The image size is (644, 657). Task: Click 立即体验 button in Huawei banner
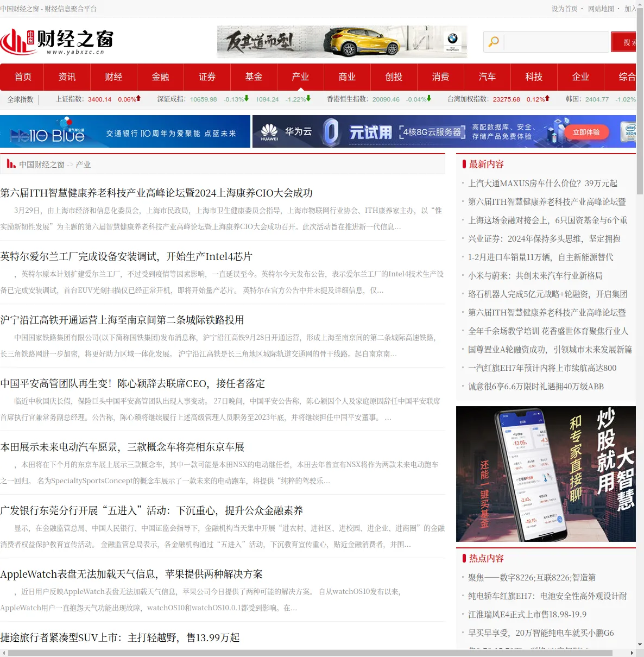pos(586,132)
